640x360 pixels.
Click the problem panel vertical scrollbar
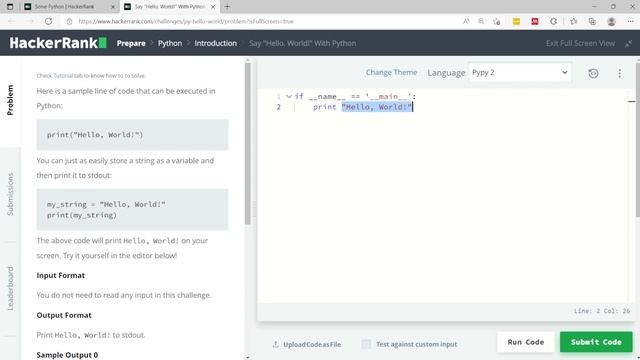point(247,144)
